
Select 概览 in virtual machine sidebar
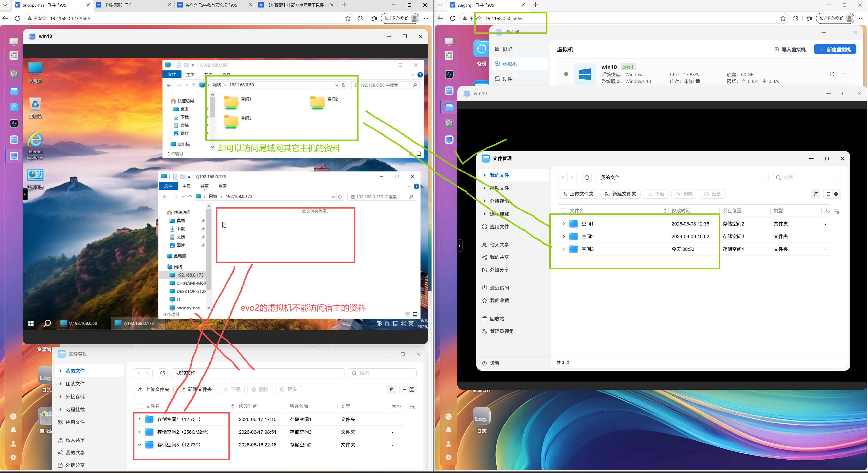click(x=519, y=49)
